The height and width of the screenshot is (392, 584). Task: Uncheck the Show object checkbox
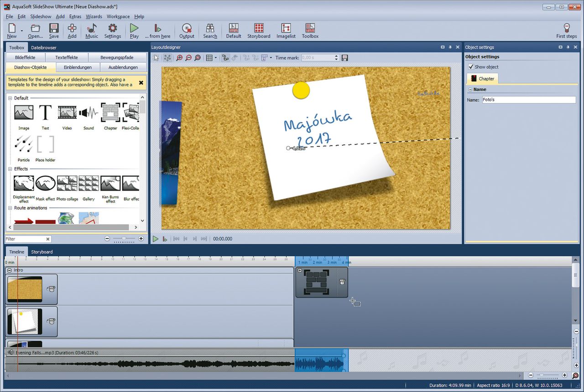coord(471,67)
